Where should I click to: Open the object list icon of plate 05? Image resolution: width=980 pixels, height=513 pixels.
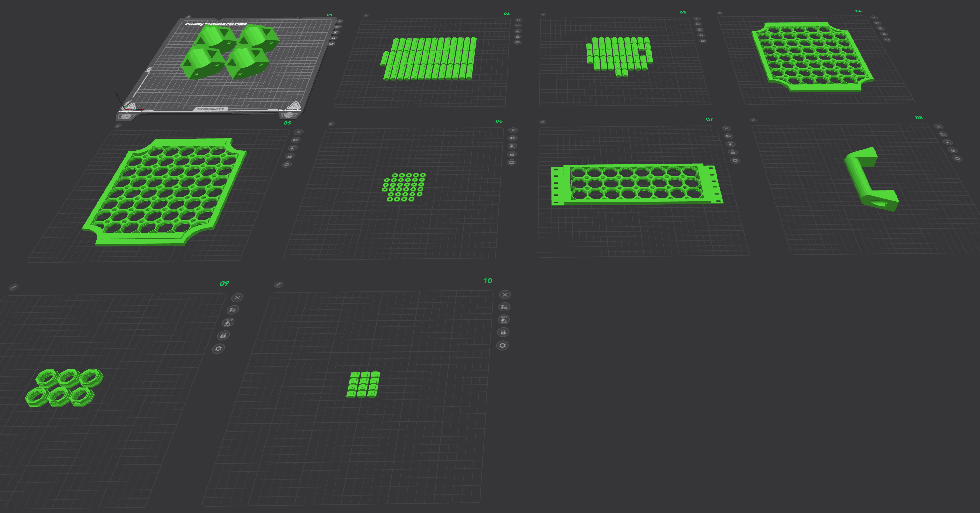pyautogui.click(x=296, y=140)
